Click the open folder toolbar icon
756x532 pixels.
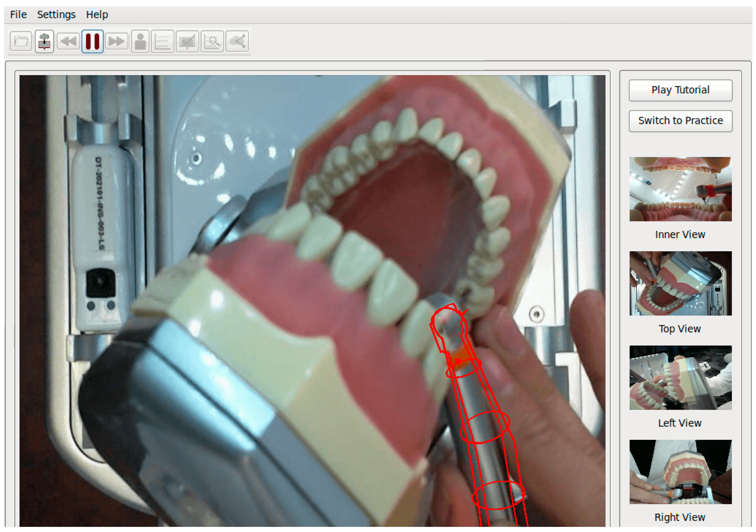point(21,41)
